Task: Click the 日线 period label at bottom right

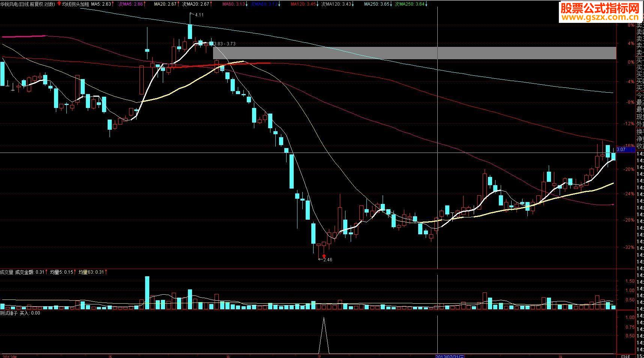Action: [625, 356]
